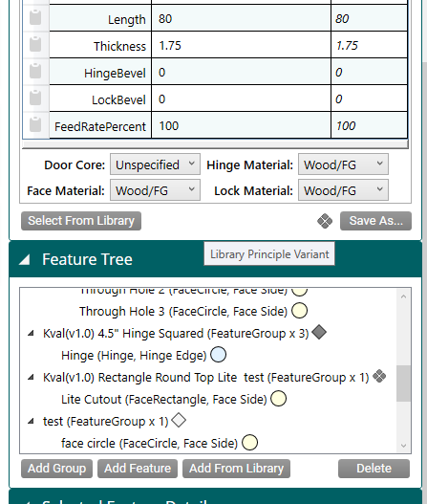Edit the LockBevel value field

(241, 99)
